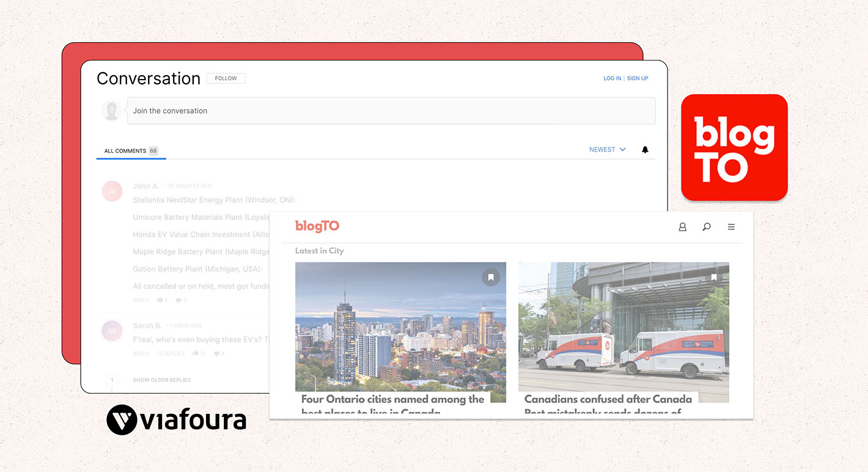The width and height of the screenshot is (868, 472).
Task: Bookmark the Canada Post article
Action: click(x=713, y=278)
